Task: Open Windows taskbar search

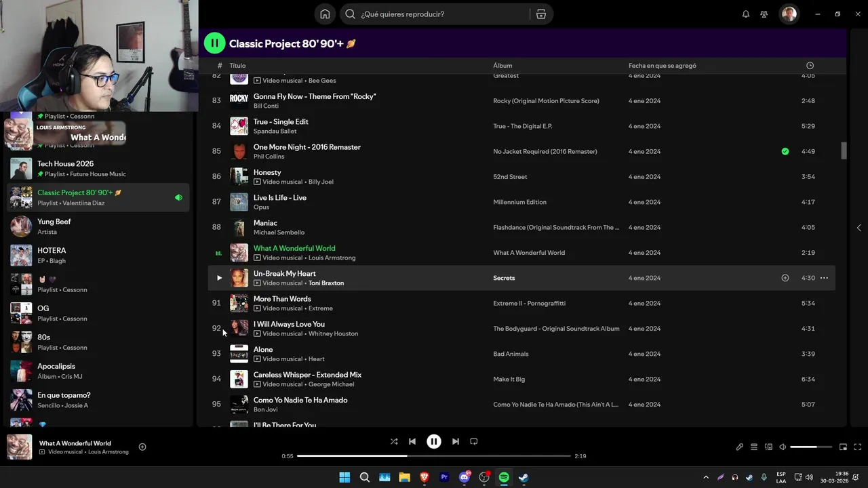Action: point(365,477)
